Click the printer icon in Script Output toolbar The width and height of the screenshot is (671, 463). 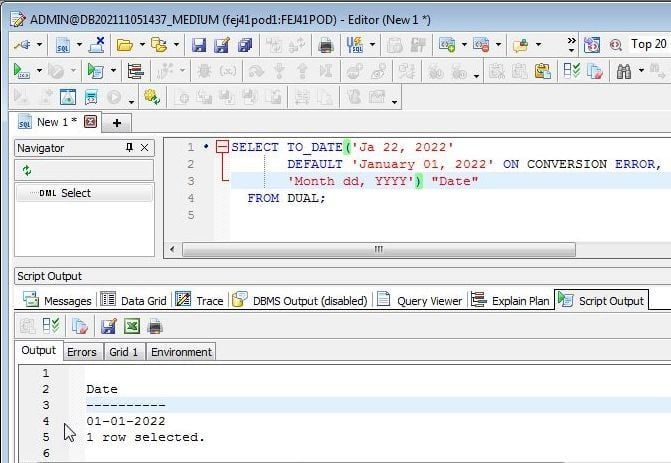click(x=155, y=327)
